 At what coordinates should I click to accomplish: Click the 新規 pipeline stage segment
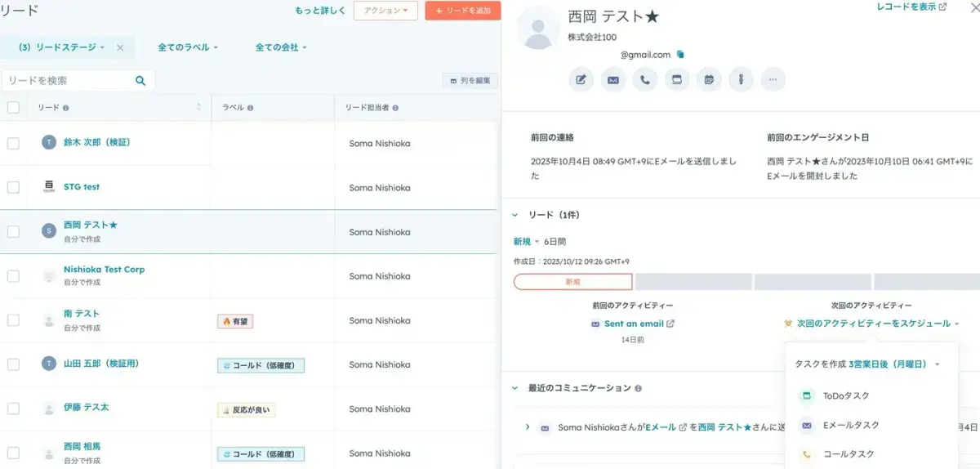pyautogui.click(x=572, y=282)
